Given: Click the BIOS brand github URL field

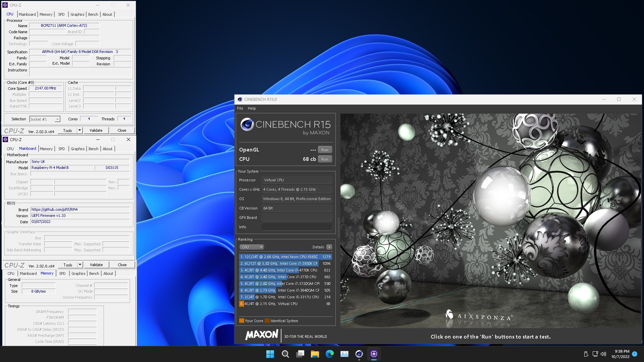Looking at the screenshot, I should pos(80,209).
